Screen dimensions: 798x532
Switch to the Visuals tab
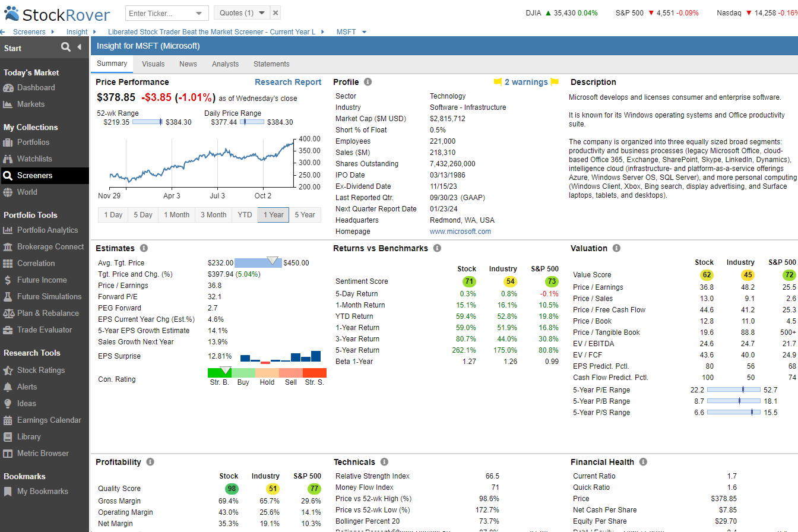coord(153,64)
